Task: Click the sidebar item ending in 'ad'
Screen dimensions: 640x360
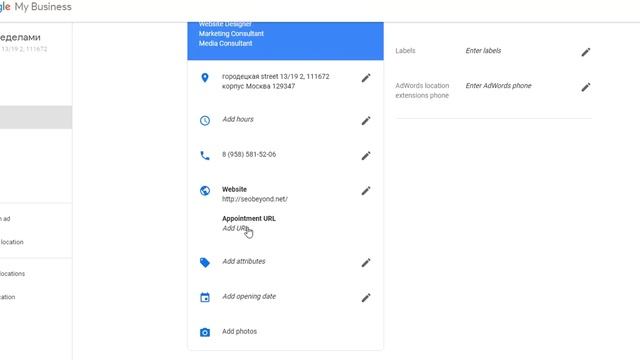Action: pyautogui.click(x=5, y=219)
